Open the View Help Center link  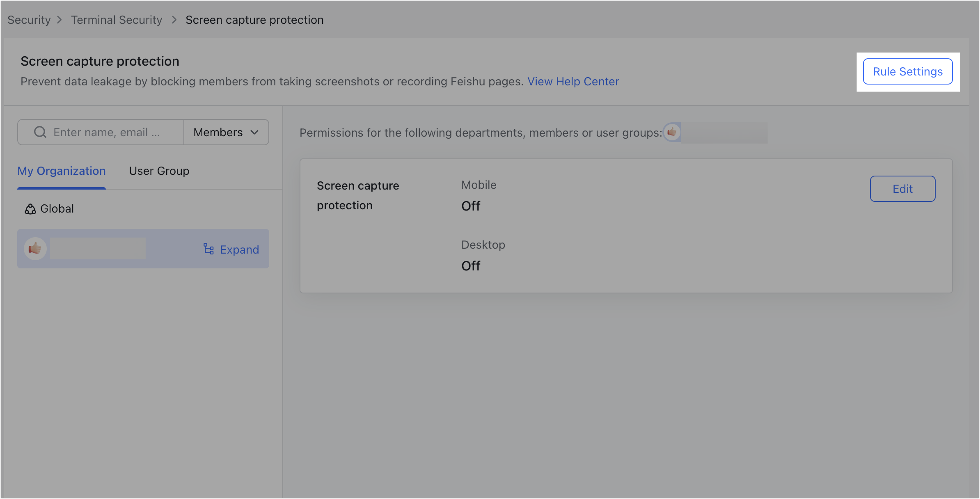[573, 81]
